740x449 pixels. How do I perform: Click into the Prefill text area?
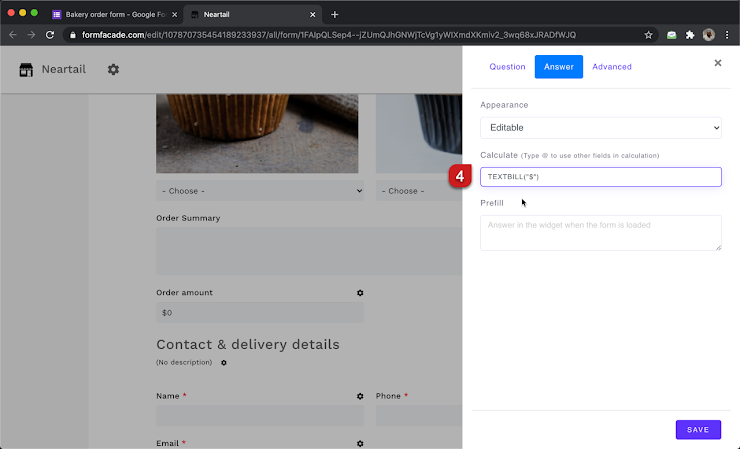coord(600,233)
